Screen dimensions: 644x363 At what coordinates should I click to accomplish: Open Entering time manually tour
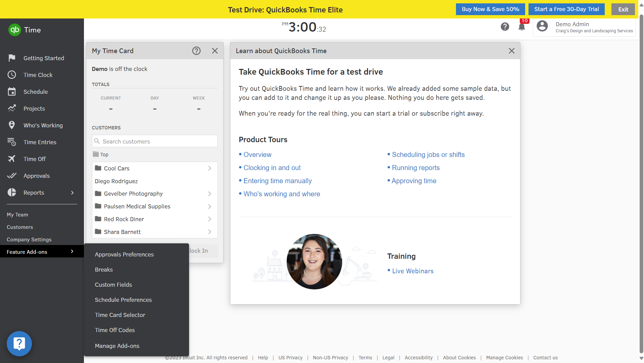(278, 181)
